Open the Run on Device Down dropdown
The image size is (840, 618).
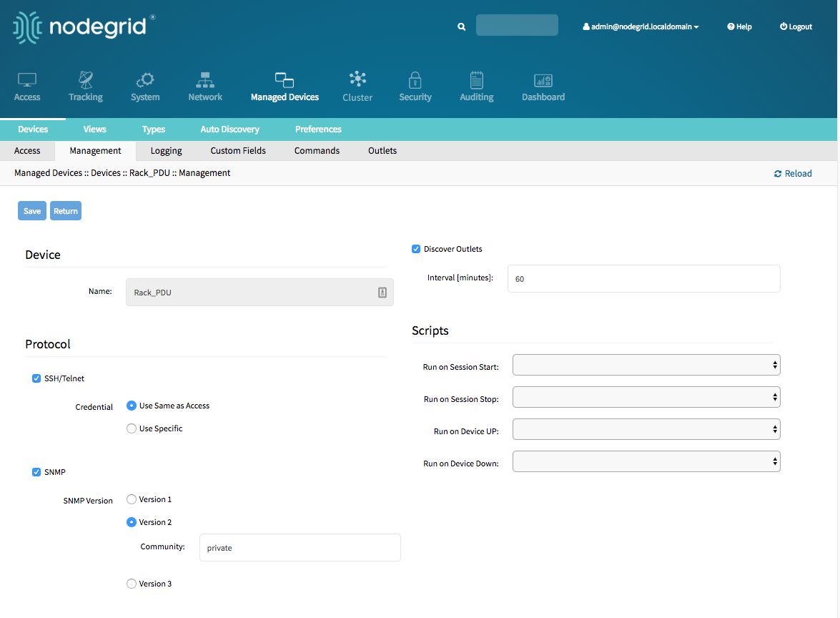coord(646,461)
